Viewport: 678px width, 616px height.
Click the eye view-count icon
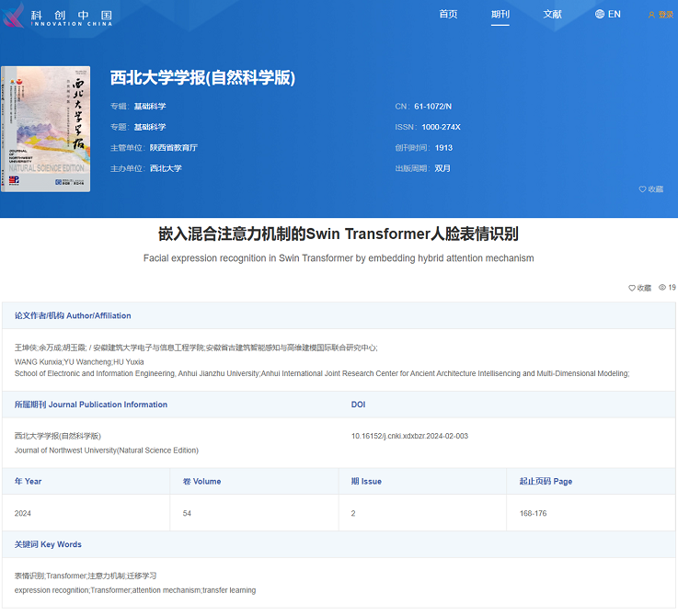point(662,288)
